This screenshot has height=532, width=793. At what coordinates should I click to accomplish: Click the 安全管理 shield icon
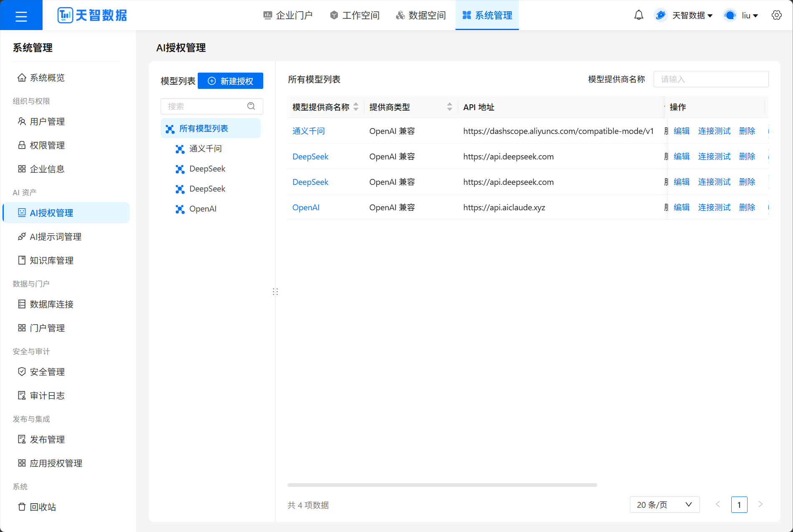pyautogui.click(x=22, y=372)
